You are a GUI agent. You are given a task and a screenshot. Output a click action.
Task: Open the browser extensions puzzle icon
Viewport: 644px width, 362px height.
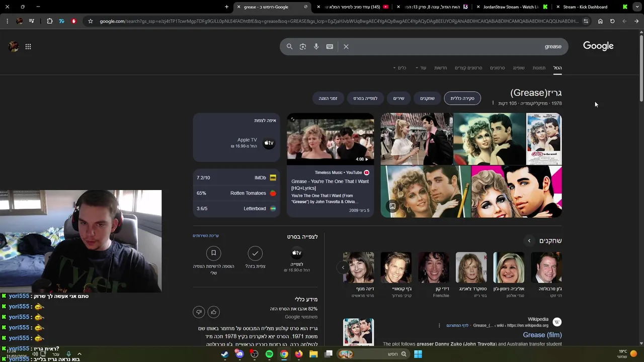click(49, 21)
